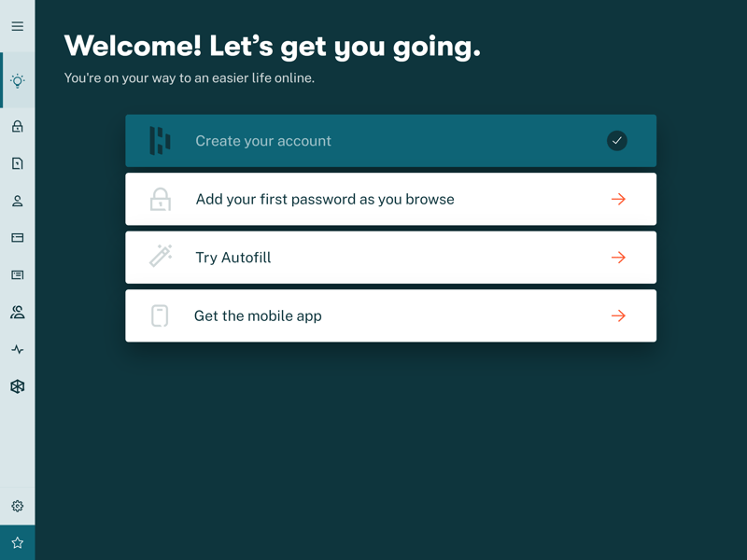Viewport: 747px width, 560px height.
Task: Select the Create your account step
Action: pyautogui.click(x=390, y=141)
